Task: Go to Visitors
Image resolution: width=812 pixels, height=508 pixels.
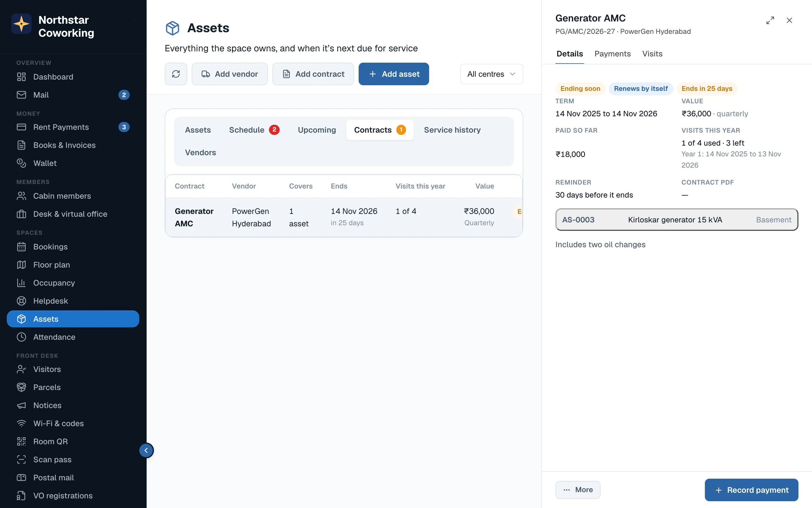Action: [73, 369]
